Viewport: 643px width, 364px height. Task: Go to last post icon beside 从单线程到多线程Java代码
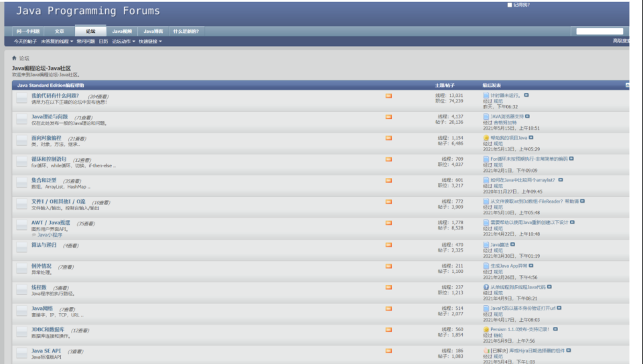pos(549,287)
